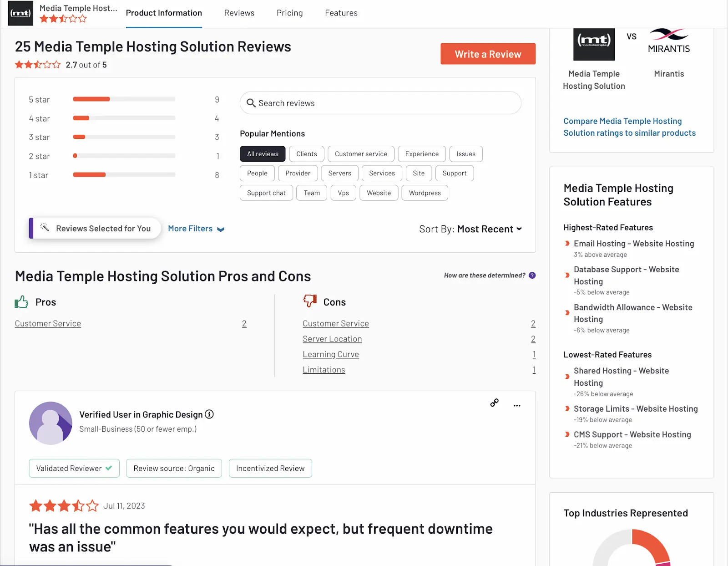
Task: Click the Top Industries donut chart
Action: tap(632, 548)
